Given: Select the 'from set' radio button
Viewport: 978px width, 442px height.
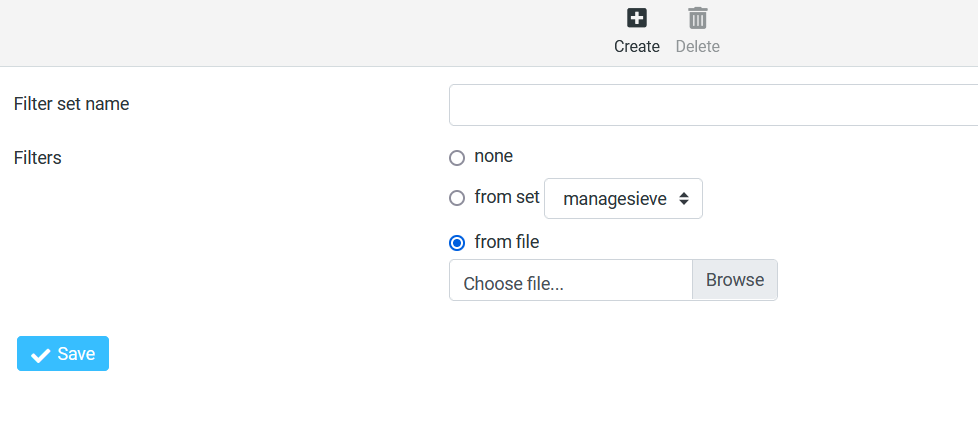Looking at the screenshot, I should pos(457,198).
